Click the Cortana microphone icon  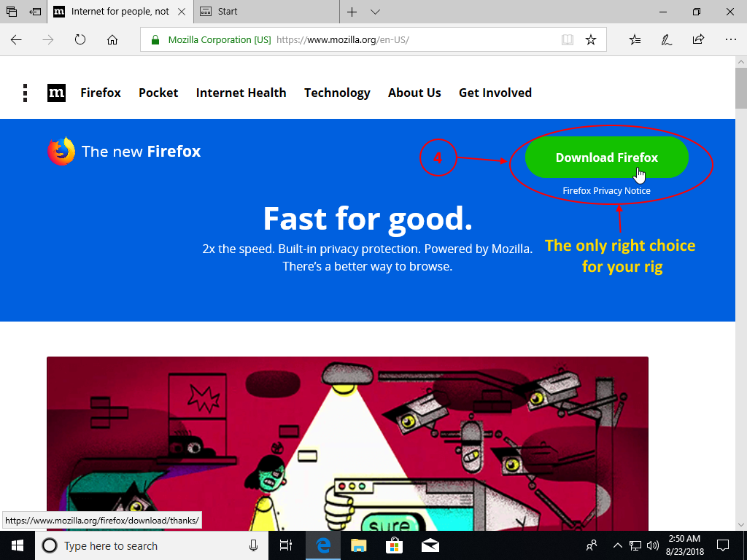tap(253, 545)
